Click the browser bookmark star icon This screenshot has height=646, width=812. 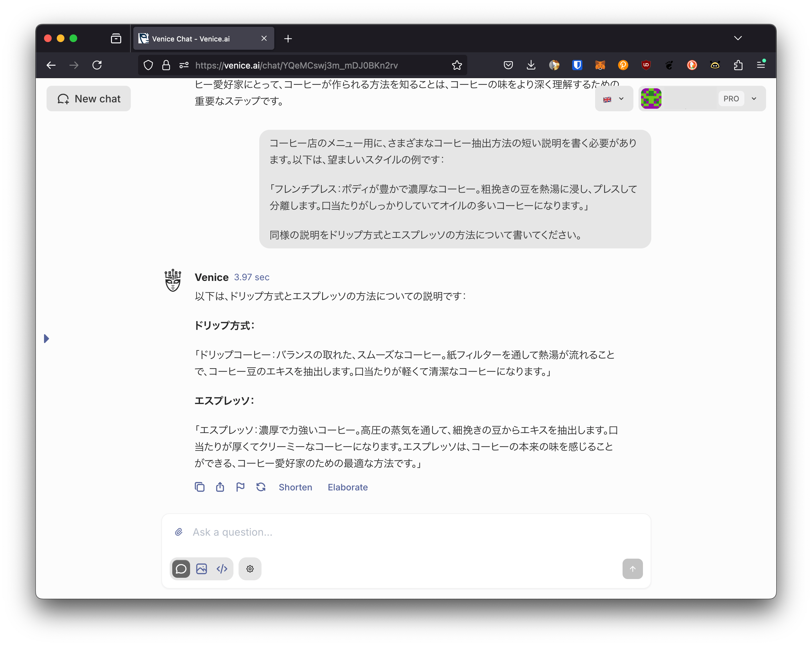[457, 65]
